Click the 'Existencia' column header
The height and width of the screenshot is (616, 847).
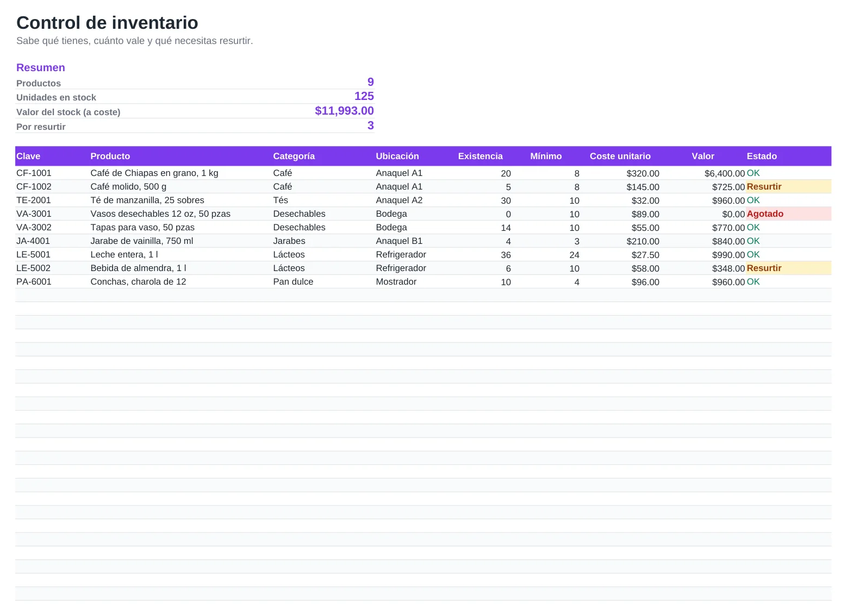click(481, 156)
